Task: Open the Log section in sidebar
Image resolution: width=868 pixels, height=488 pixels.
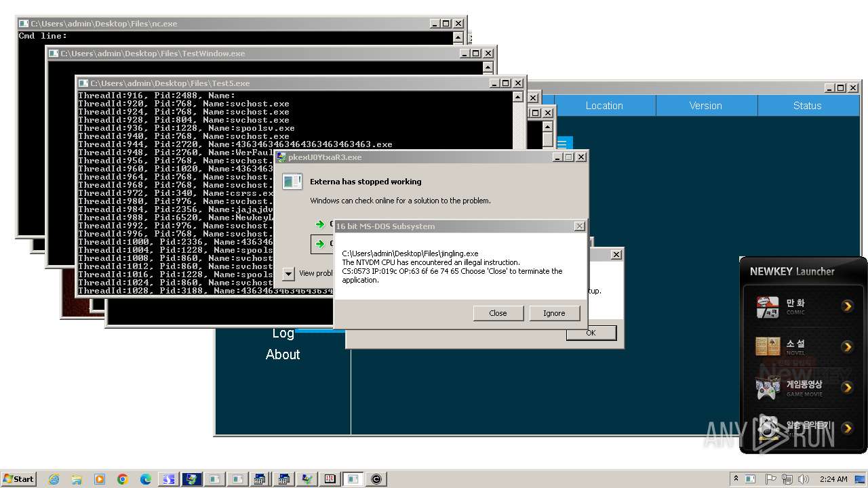Action: tap(283, 333)
